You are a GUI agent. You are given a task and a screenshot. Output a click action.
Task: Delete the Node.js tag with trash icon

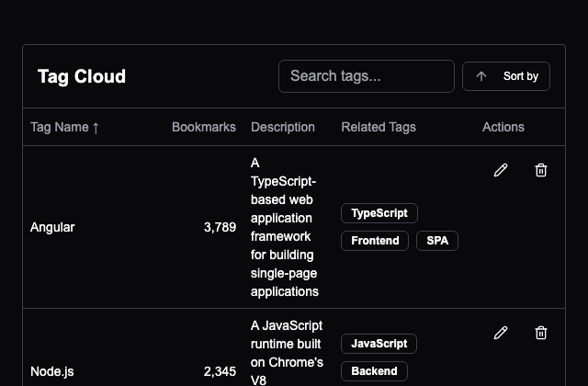[x=541, y=333]
